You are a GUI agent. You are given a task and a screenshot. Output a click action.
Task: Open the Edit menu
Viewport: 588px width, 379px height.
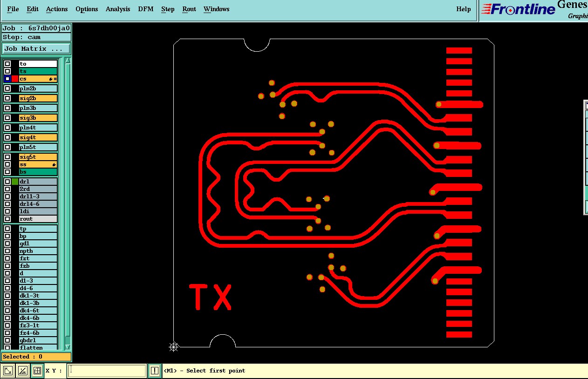tap(33, 9)
